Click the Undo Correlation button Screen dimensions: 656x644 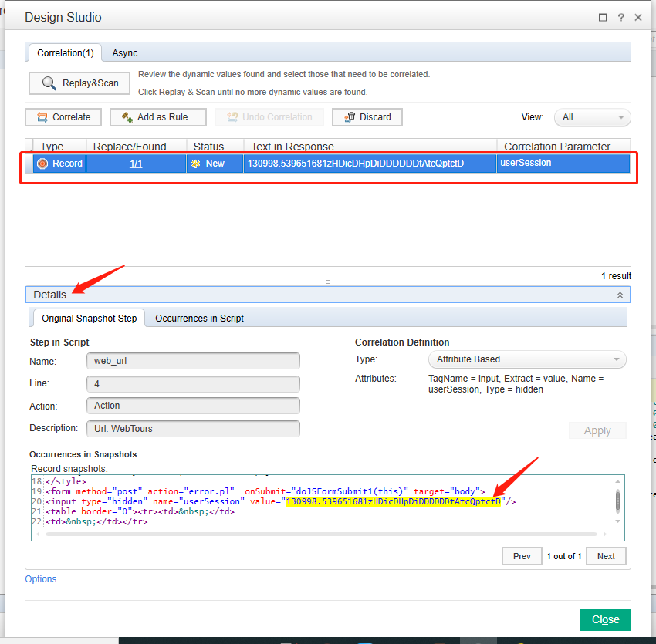(x=269, y=117)
